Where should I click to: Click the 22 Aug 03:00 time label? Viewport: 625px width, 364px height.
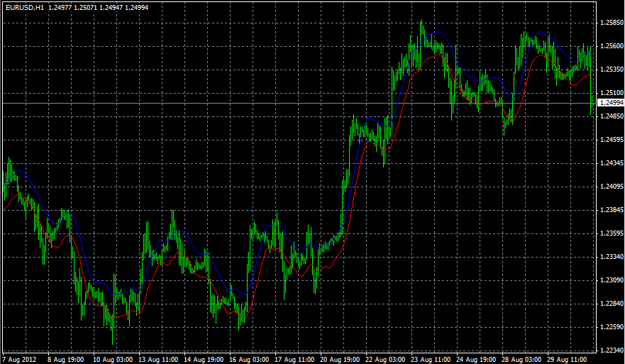(x=385, y=360)
